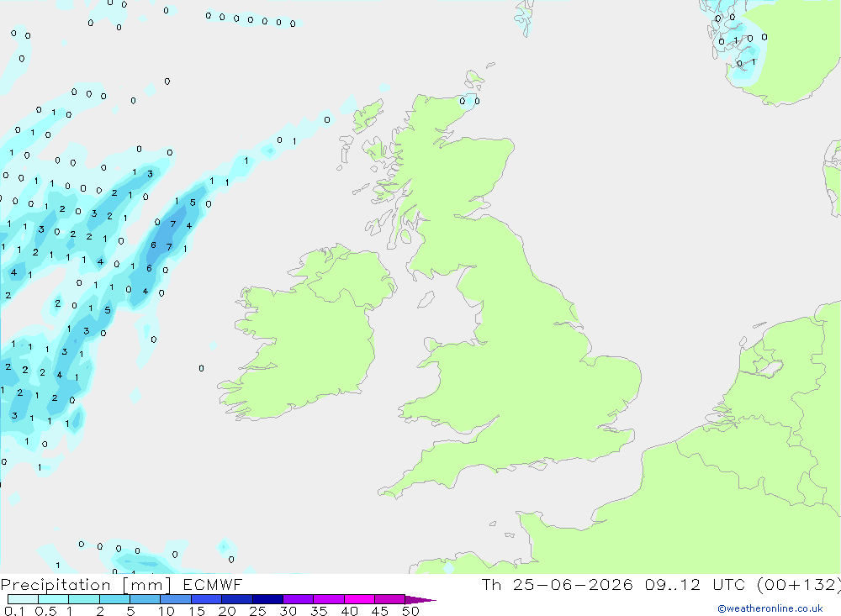Select the 1–2 mm legend color
Viewport: 841px width, 616px height.
click(x=84, y=599)
